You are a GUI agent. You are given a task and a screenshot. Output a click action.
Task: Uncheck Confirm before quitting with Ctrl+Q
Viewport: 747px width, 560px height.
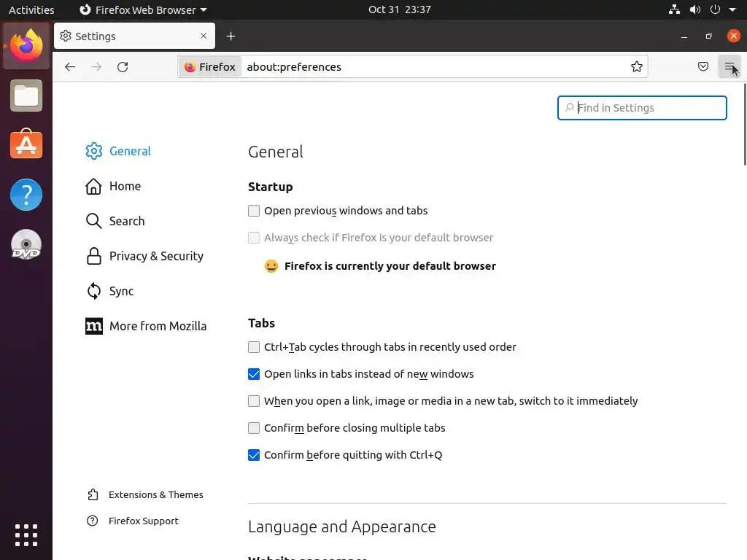[254, 455]
